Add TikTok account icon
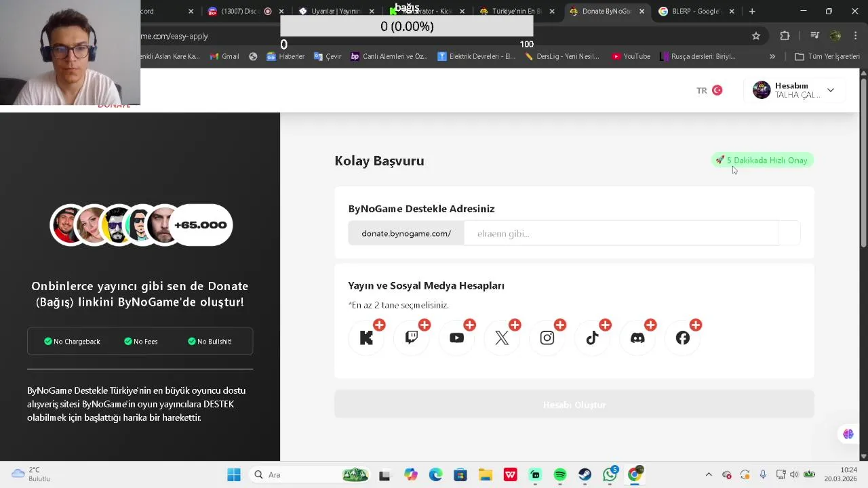The height and width of the screenshot is (488, 868). click(592, 338)
